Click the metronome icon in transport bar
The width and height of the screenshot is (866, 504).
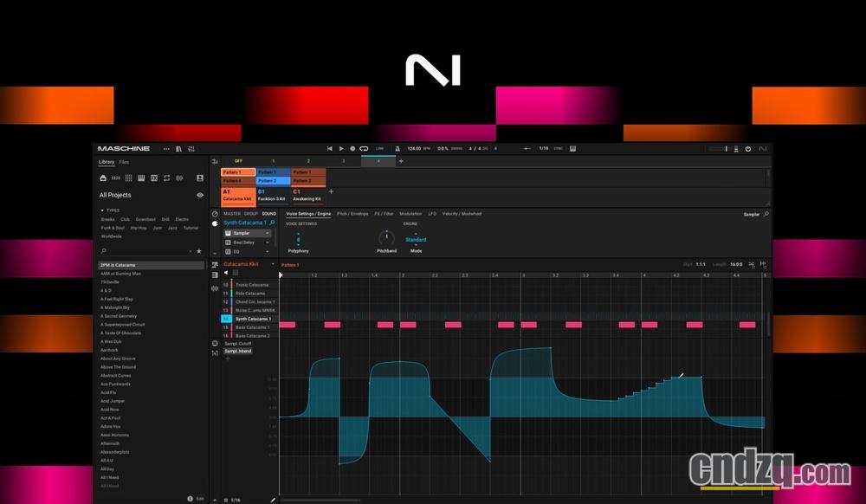pyautogui.click(x=397, y=148)
